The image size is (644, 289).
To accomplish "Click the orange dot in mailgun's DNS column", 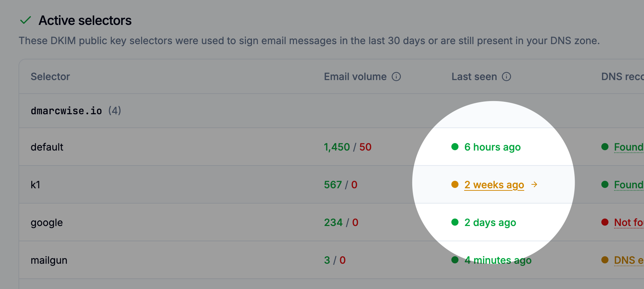I will [605, 260].
